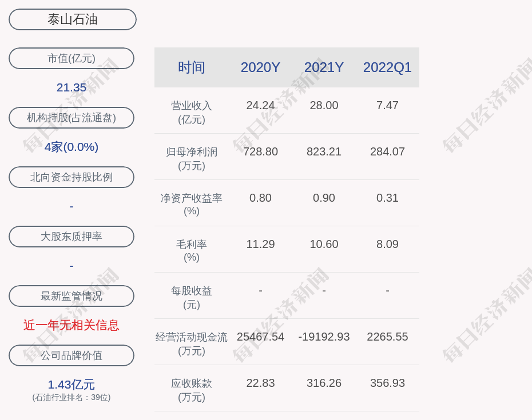Click the cash flow value 2265.55
Viewport: 532px width, 420px height.
click(x=387, y=337)
